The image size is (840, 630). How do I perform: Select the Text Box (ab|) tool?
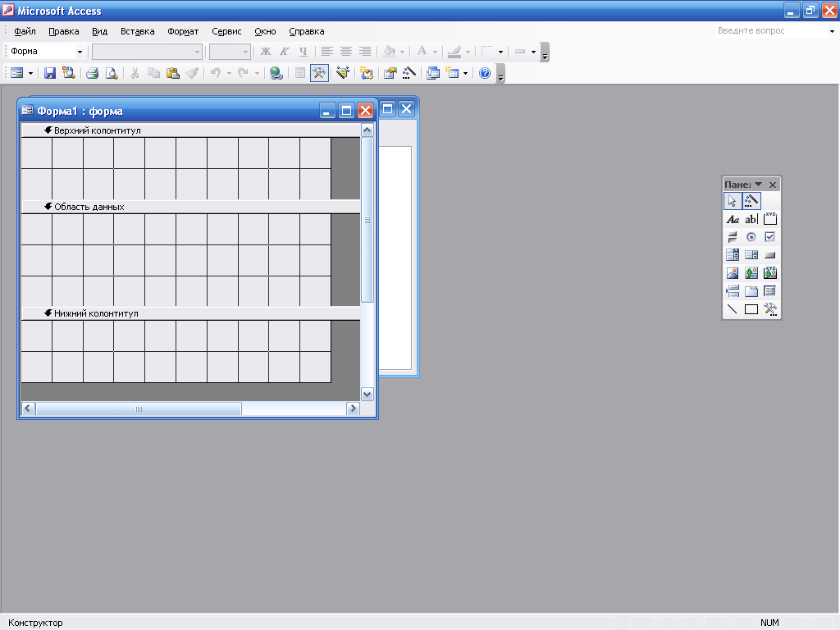click(751, 219)
